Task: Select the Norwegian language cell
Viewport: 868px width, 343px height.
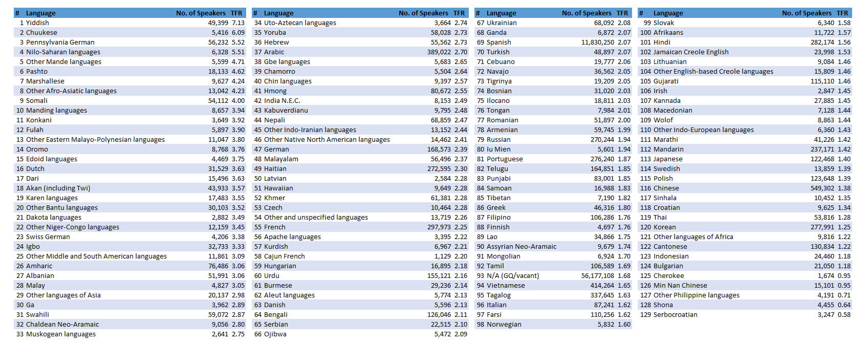Action: click(x=504, y=325)
